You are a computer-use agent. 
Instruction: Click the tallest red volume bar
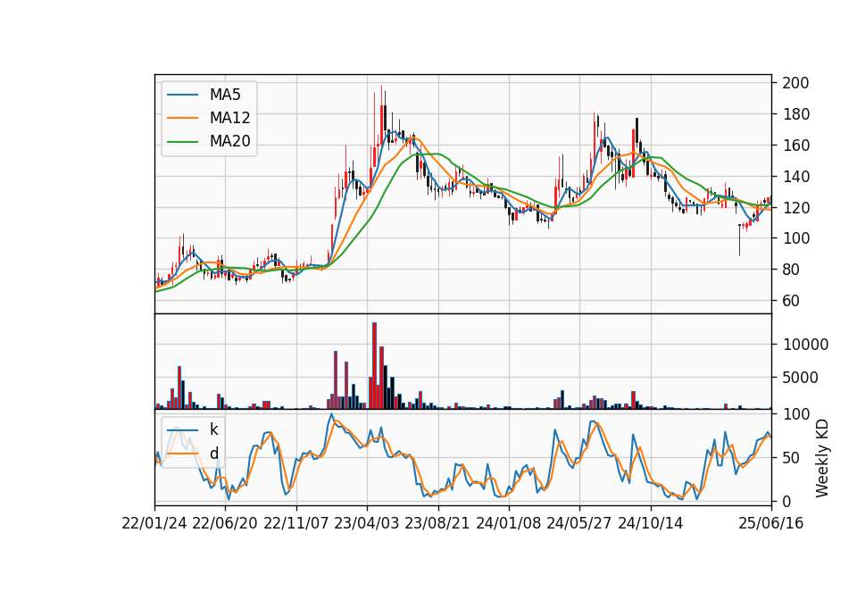(x=374, y=366)
